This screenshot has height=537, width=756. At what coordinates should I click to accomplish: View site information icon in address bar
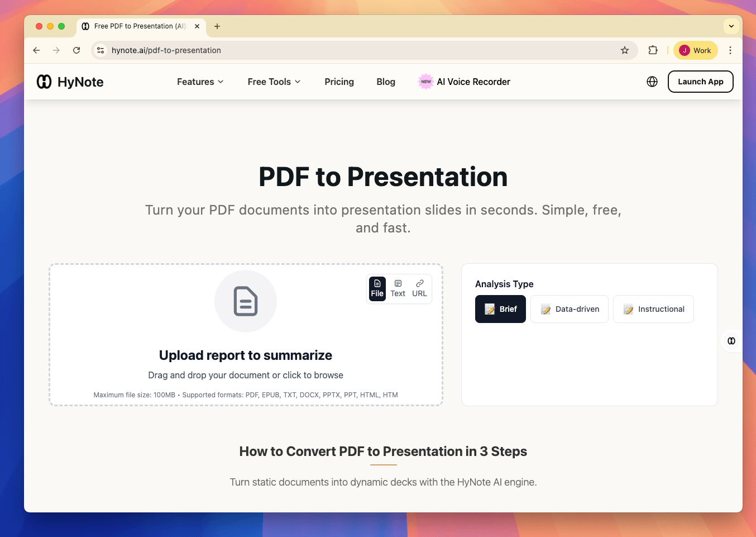pyautogui.click(x=101, y=50)
